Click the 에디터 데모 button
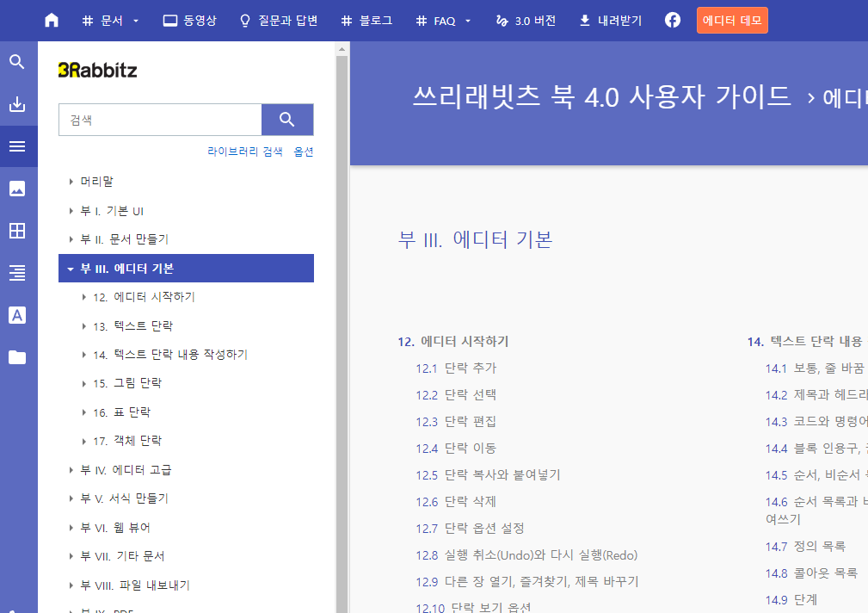 point(732,21)
